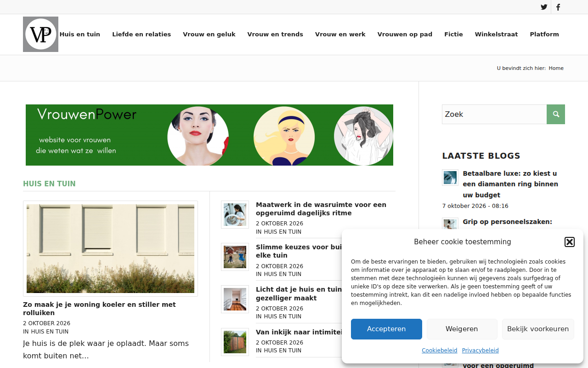Open the Vrouw en werk menu
Viewport: 588px width, 368px height.
point(340,34)
